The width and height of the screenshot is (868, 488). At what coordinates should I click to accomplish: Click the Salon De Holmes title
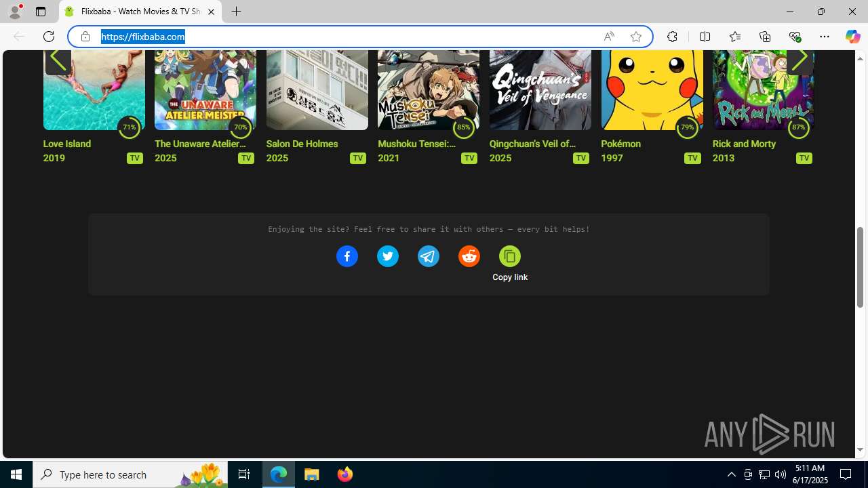click(x=302, y=144)
